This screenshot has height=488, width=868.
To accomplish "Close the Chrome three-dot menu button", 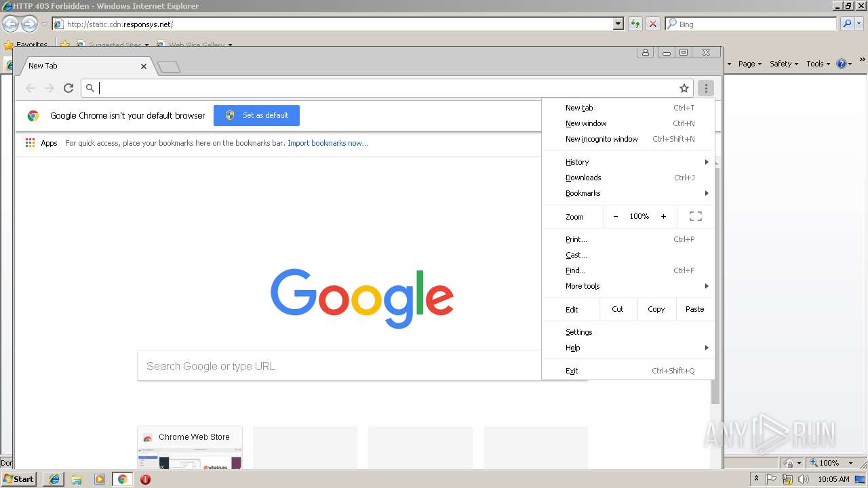I will click(706, 88).
